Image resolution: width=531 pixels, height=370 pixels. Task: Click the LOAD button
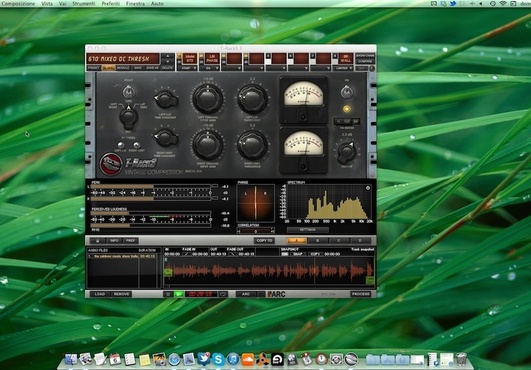[x=100, y=294]
